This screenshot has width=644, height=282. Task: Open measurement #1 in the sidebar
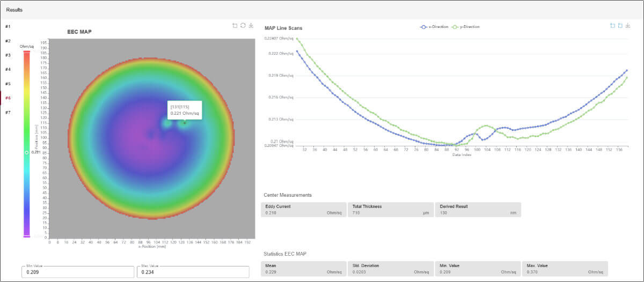coord(8,26)
